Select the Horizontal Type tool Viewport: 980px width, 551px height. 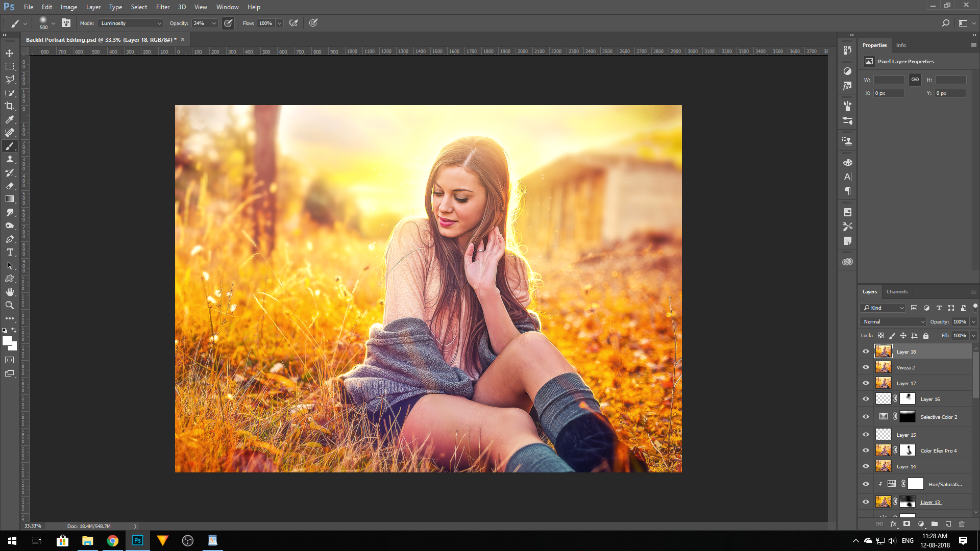(x=10, y=252)
